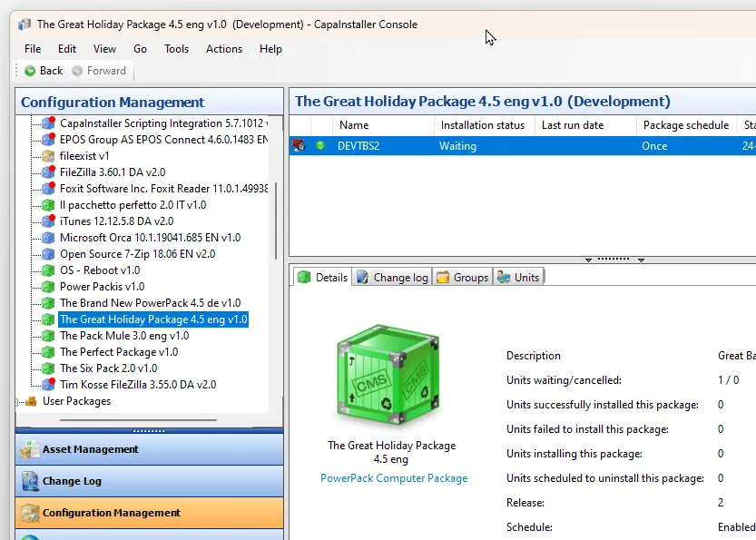
Task: Click the Once schedule cell for DEVTBS2
Action: click(x=687, y=145)
